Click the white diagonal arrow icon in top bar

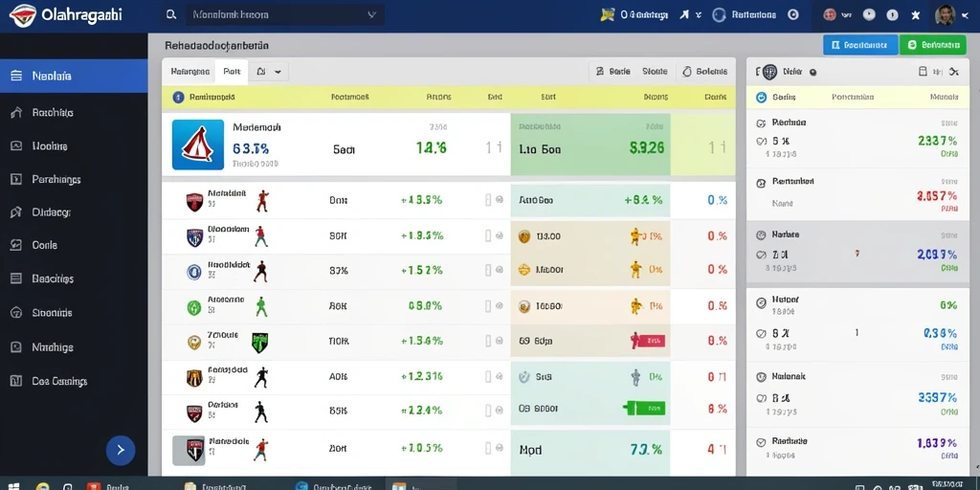(684, 14)
